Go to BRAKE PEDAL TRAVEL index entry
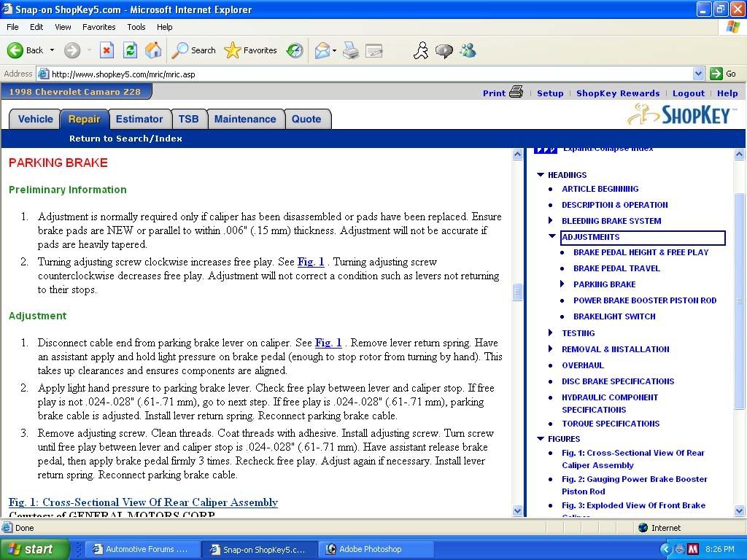Viewport: 747px width, 560px height. coord(616,268)
